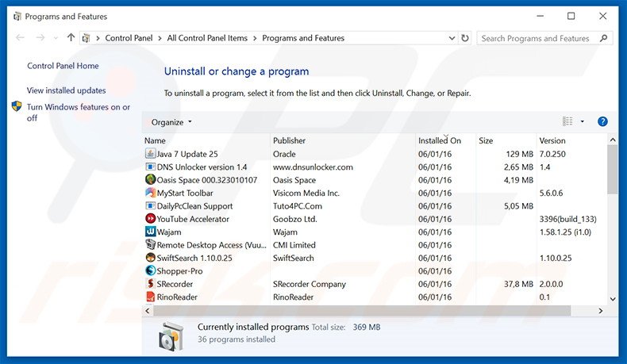Click the SRecorder Company publisher cell
627x364 pixels.
coord(309,284)
